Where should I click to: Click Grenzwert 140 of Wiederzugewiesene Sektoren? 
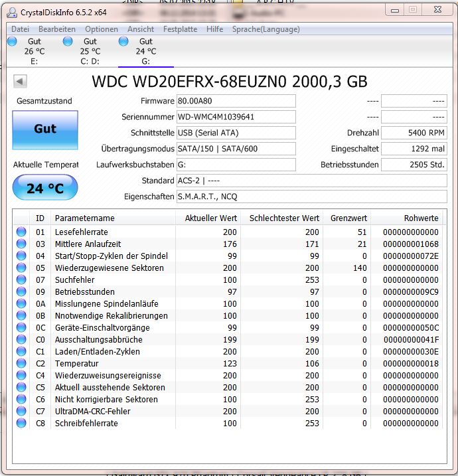(x=360, y=268)
